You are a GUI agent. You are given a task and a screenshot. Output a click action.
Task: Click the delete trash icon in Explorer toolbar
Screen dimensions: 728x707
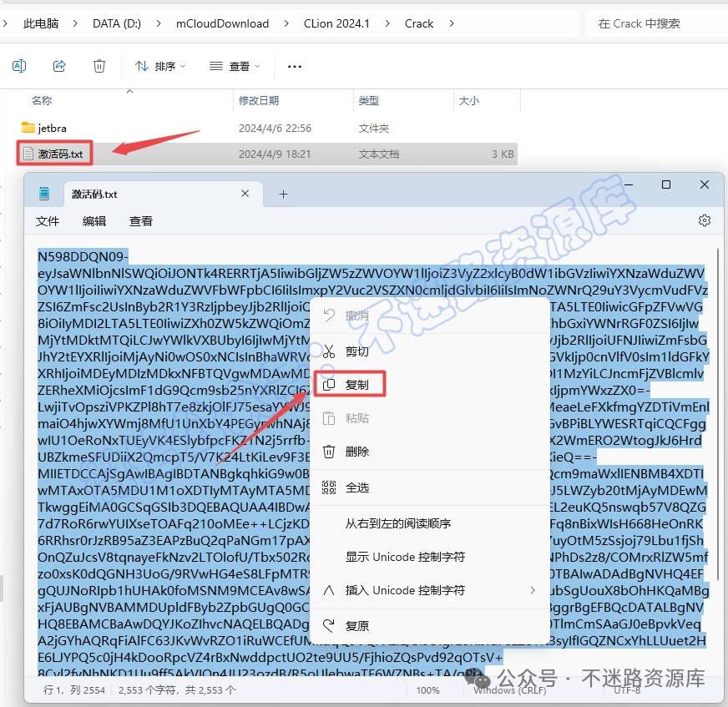pyautogui.click(x=99, y=67)
